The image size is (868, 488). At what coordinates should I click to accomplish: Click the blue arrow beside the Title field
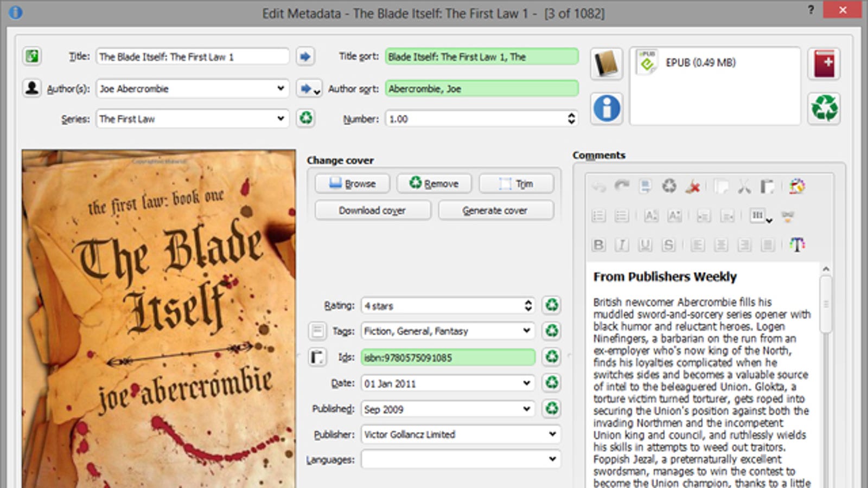tap(305, 56)
